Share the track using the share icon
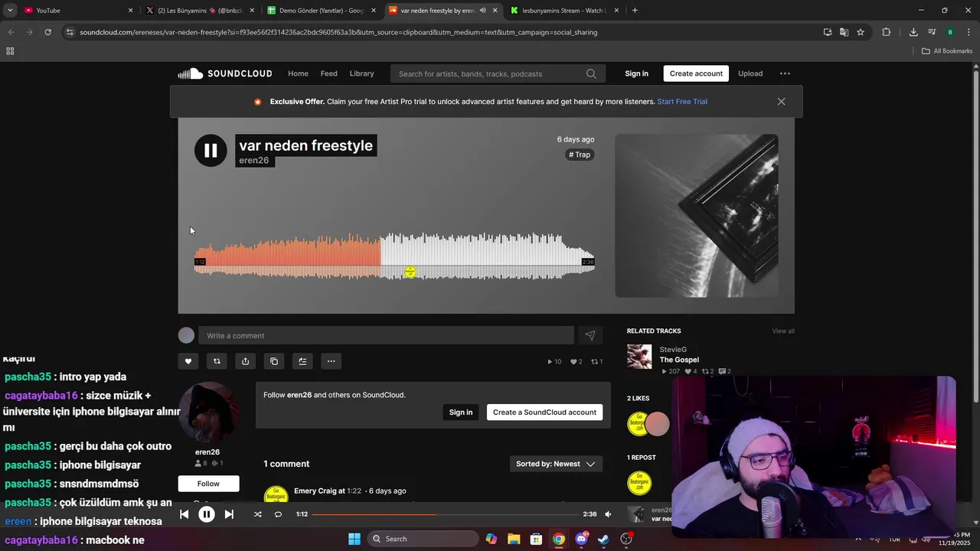The image size is (980, 551). (x=245, y=361)
